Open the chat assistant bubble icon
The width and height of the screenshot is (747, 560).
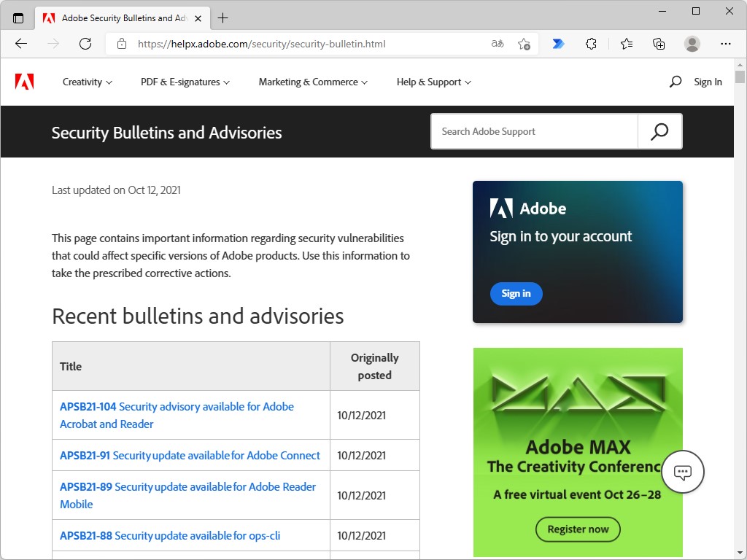pos(683,472)
